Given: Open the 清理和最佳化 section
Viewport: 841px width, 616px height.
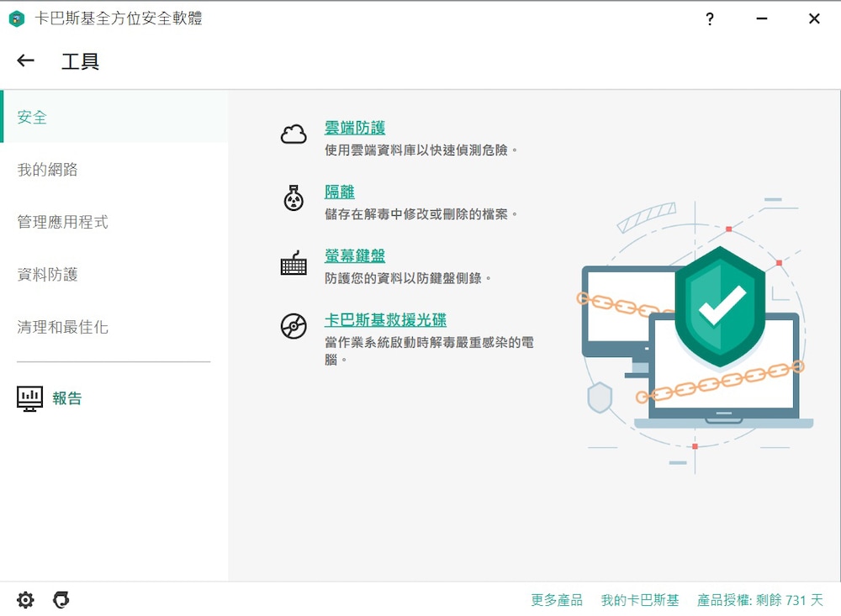Looking at the screenshot, I should [114, 327].
